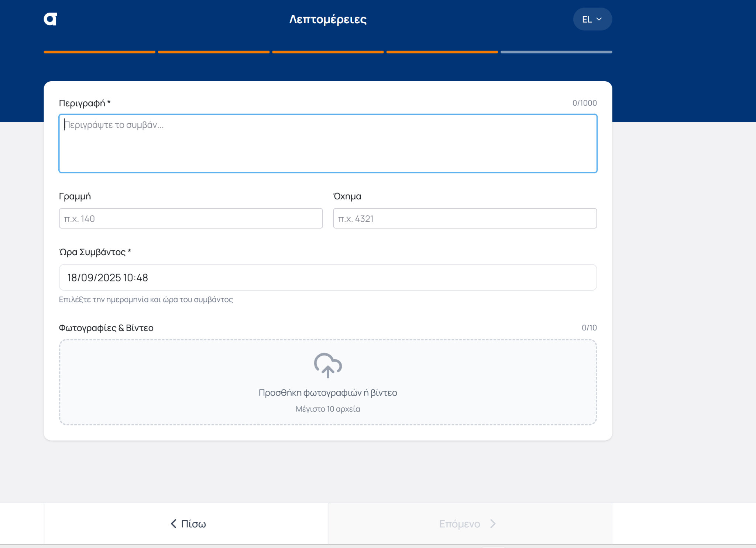Click the cloud upload icon
756x548 pixels.
tap(328, 365)
